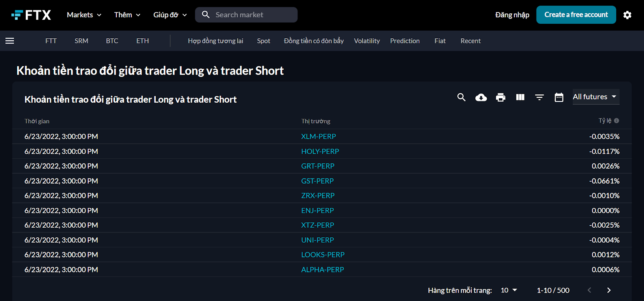Image resolution: width=644 pixels, height=301 pixels.
Task: Sort by Tỷ lệ column header
Action: coord(605,120)
